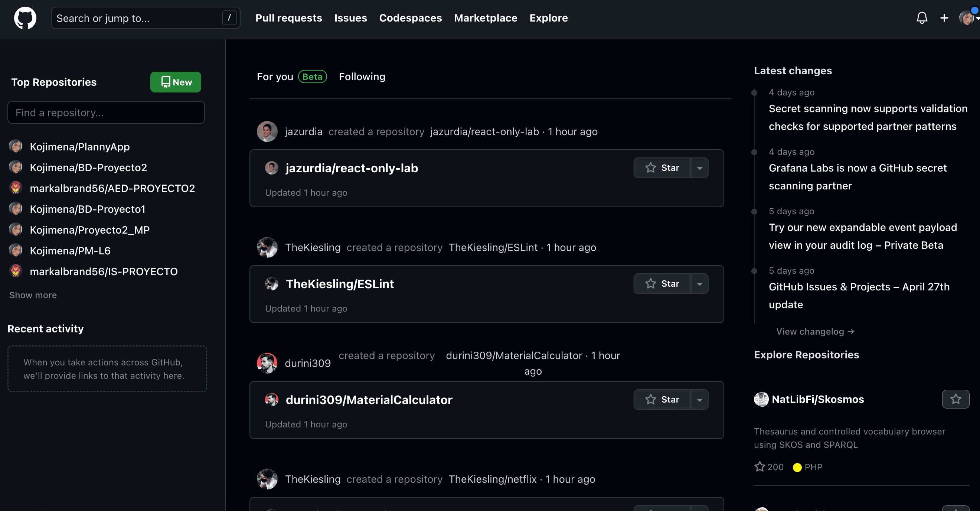Expand the Star dropdown for jazurdia/react-only-lab
This screenshot has width=980, height=511.
(x=699, y=168)
